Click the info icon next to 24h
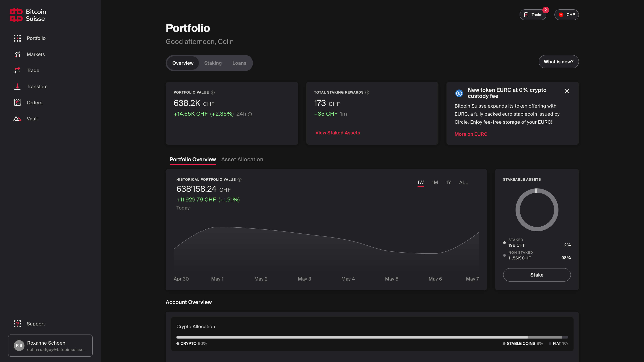This screenshot has height=362, width=644. tap(250, 114)
